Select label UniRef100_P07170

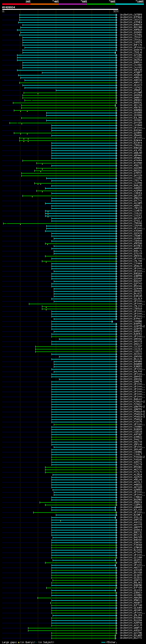tap(131, 472)
